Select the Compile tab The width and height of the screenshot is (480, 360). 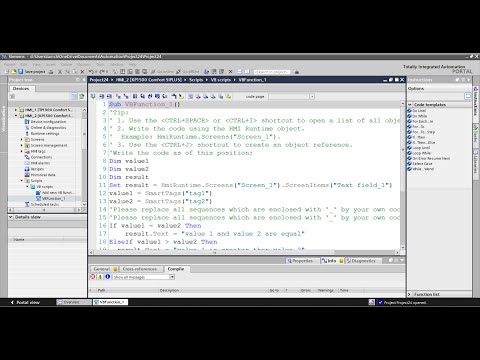coord(176,269)
